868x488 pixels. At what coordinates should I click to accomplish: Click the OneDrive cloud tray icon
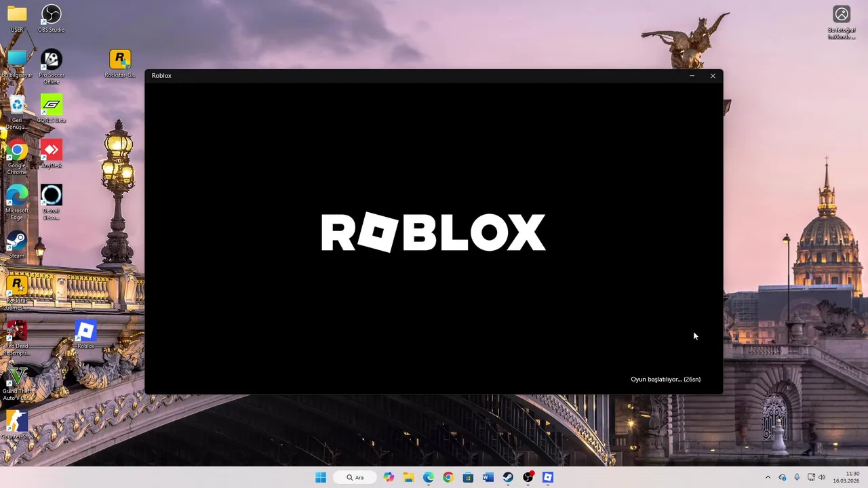point(783,477)
